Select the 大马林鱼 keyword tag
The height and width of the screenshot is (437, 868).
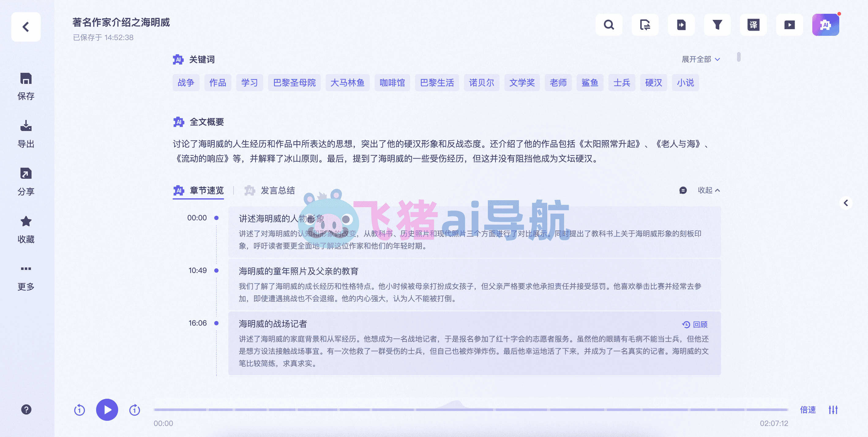coord(347,83)
